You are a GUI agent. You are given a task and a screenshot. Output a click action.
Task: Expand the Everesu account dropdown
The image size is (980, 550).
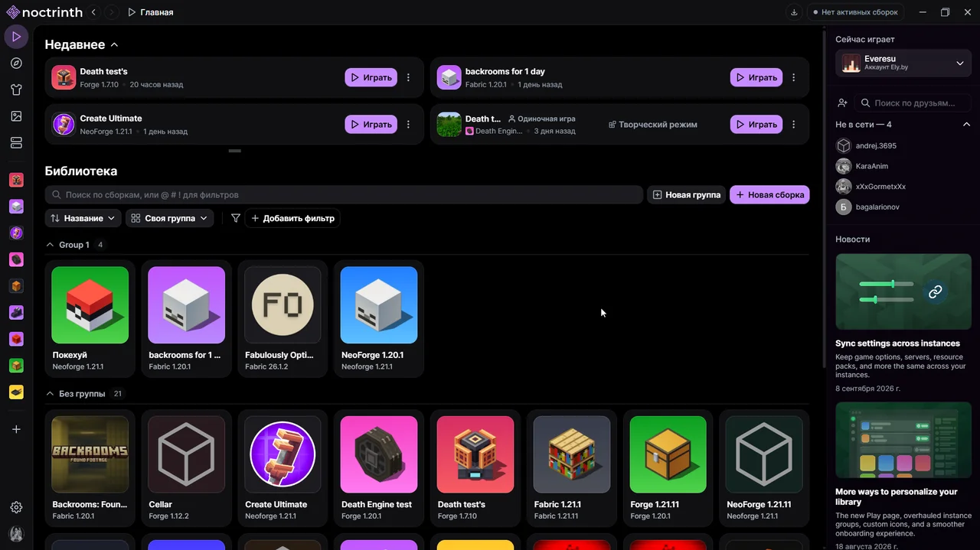[903, 63]
